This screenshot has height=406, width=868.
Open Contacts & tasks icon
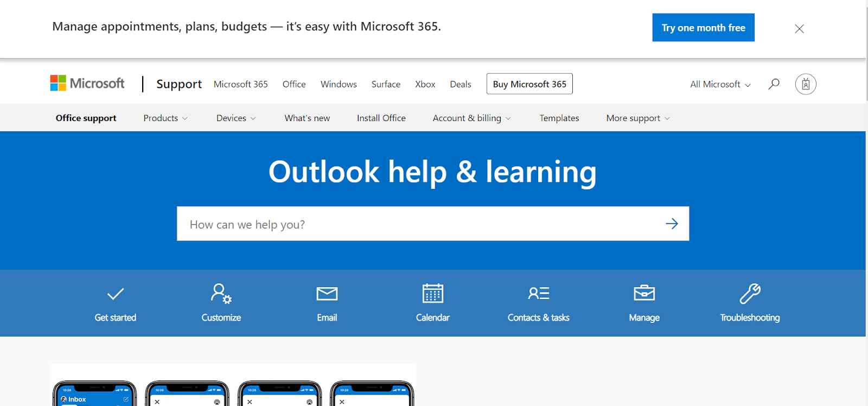pyautogui.click(x=539, y=294)
